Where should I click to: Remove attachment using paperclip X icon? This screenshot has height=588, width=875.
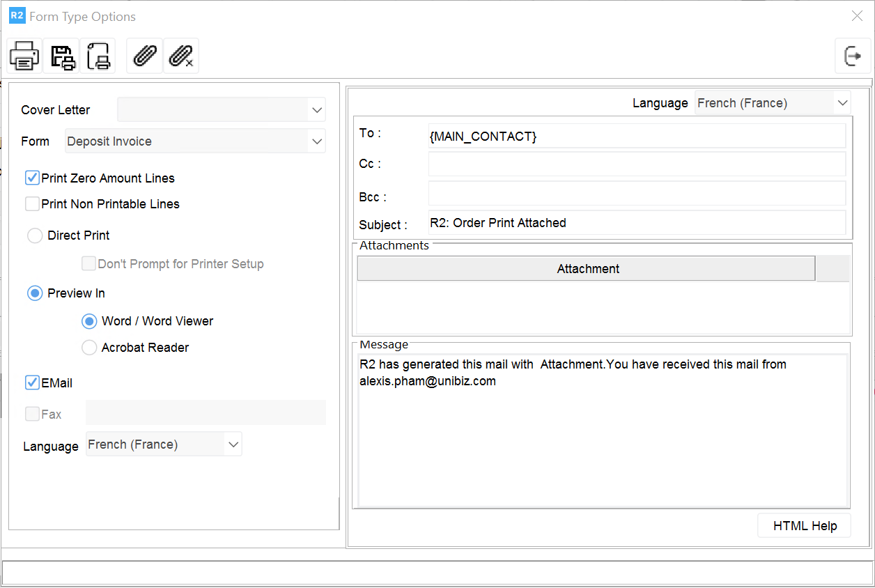coord(181,56)
